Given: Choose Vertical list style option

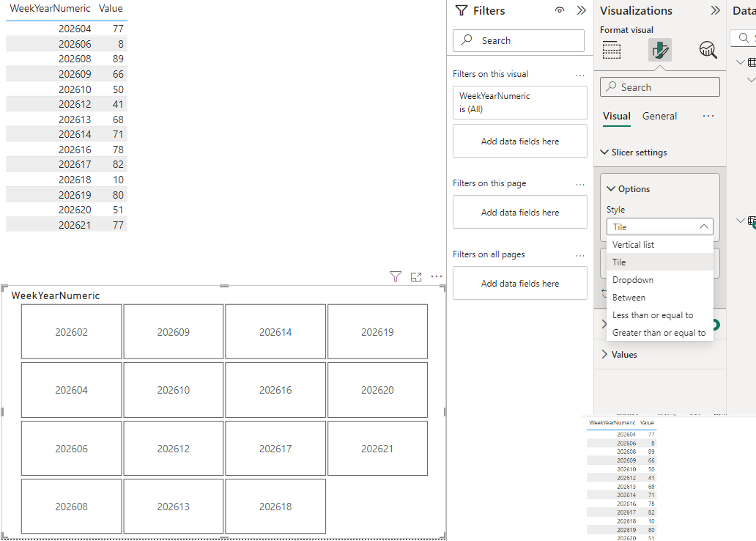Looking at the screenshot, I should point(659,245).
